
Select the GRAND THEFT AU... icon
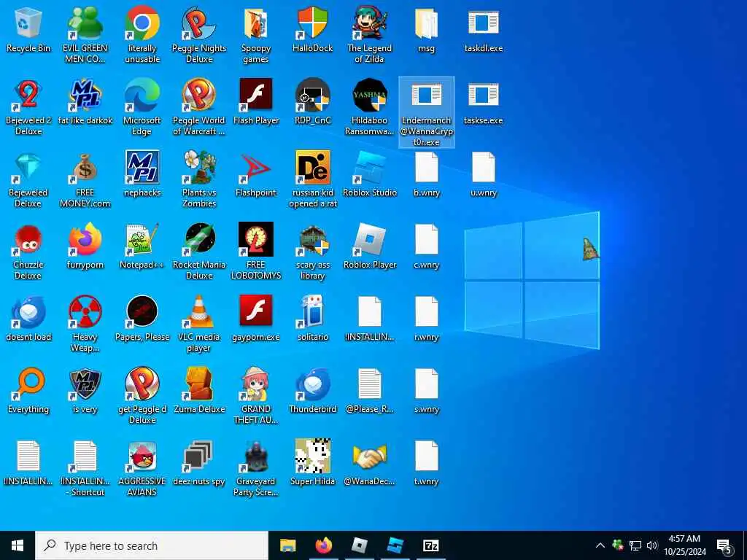(256, 384)
